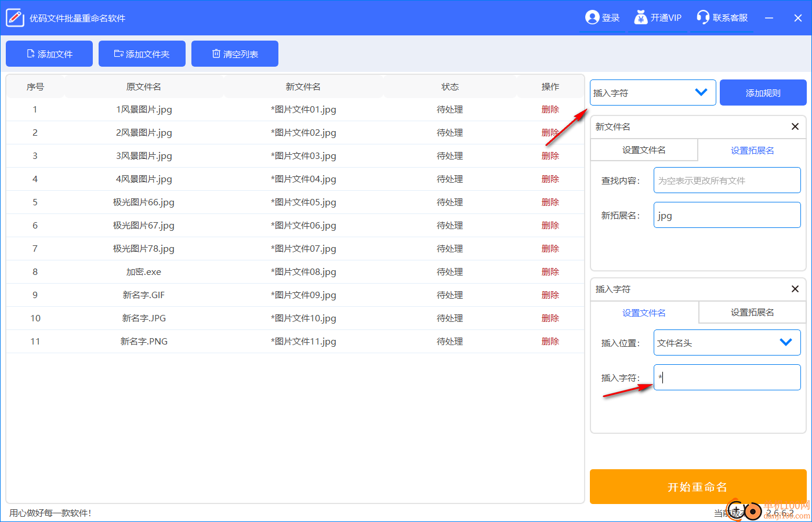Delete row 加密.exe
This screenshot has height=522, width=812.
point(550,272)
